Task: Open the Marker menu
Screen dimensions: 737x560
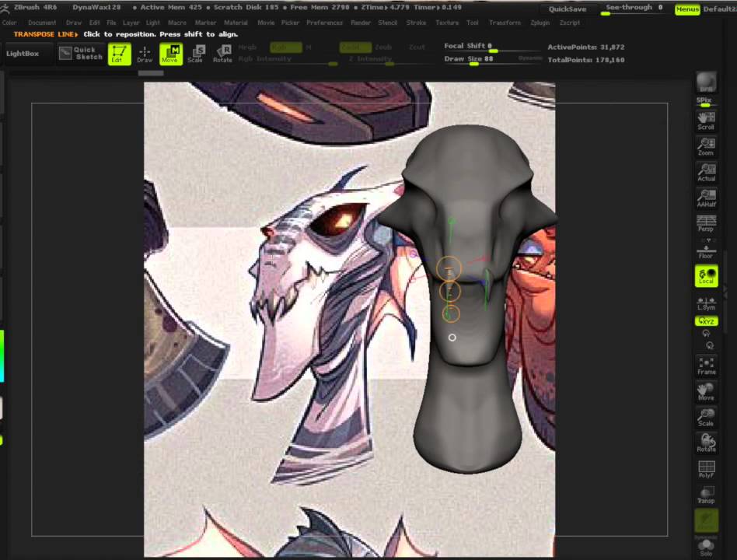Action: [205, 23]
